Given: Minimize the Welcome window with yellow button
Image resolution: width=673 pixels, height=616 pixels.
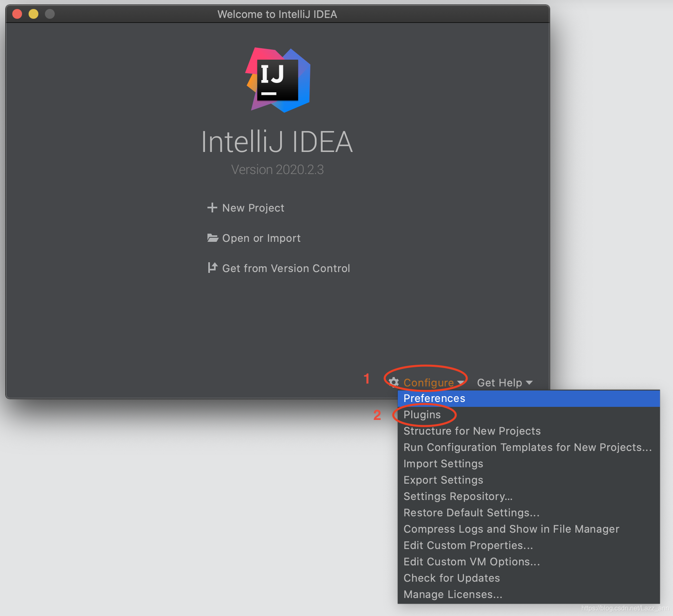Looking at the screenshot, I should click(x=33, y=14).
